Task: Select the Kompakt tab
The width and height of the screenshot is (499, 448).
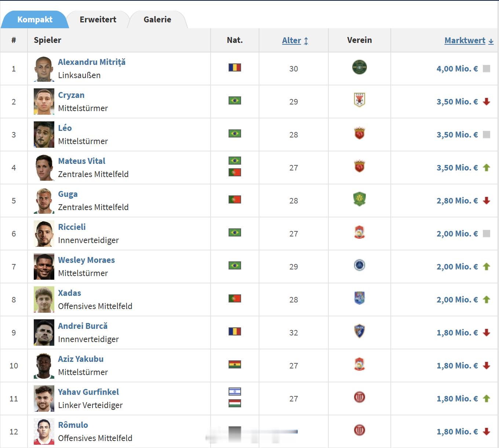Action: coord(35,19)
